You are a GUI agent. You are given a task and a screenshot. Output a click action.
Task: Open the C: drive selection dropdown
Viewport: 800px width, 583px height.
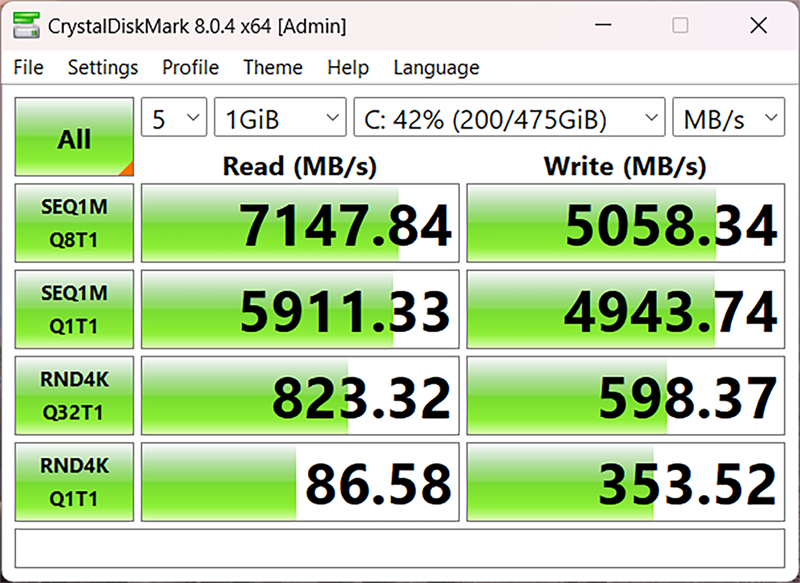click(509, 117)
